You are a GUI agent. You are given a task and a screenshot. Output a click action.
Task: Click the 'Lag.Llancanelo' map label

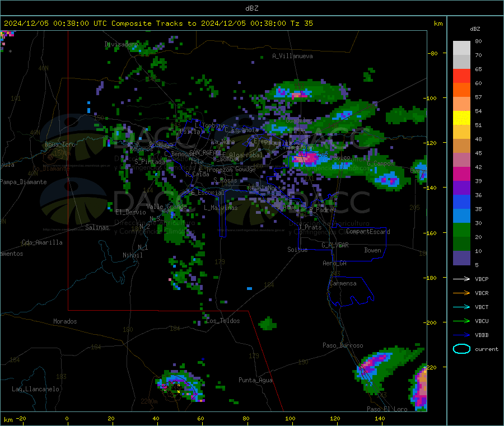pyautogui.click(x=35, y=389)
